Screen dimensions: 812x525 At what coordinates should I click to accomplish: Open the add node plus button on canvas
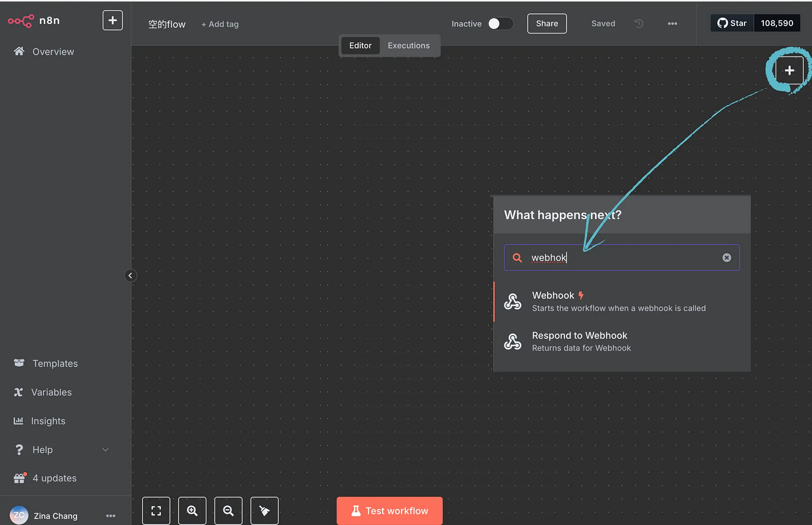pos(790,70)
